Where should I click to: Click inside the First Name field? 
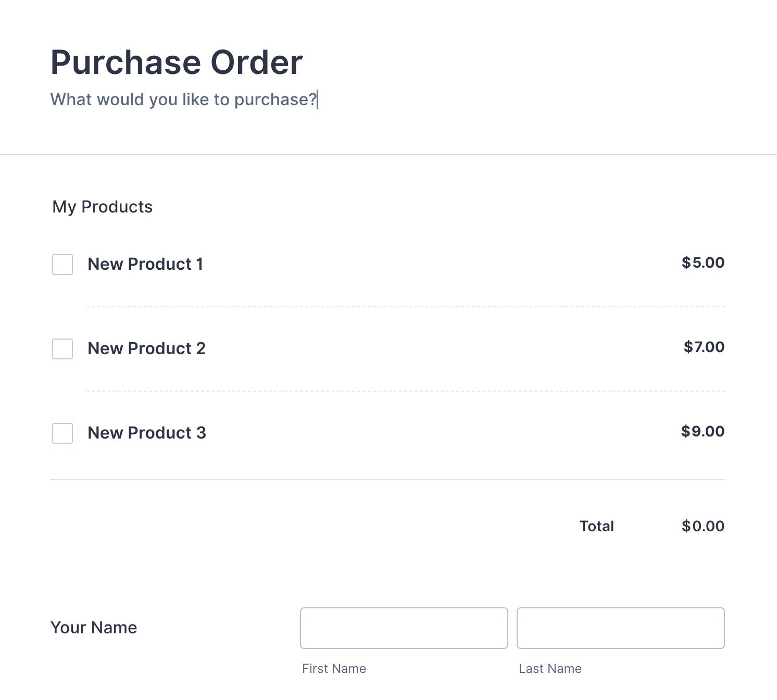[404, 628]
